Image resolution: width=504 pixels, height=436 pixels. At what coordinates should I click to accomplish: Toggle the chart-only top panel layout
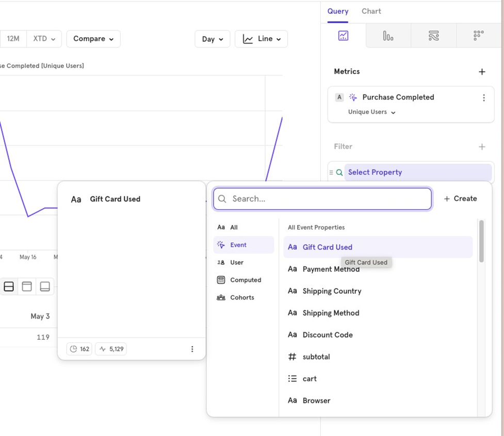(x=27, y=287)
